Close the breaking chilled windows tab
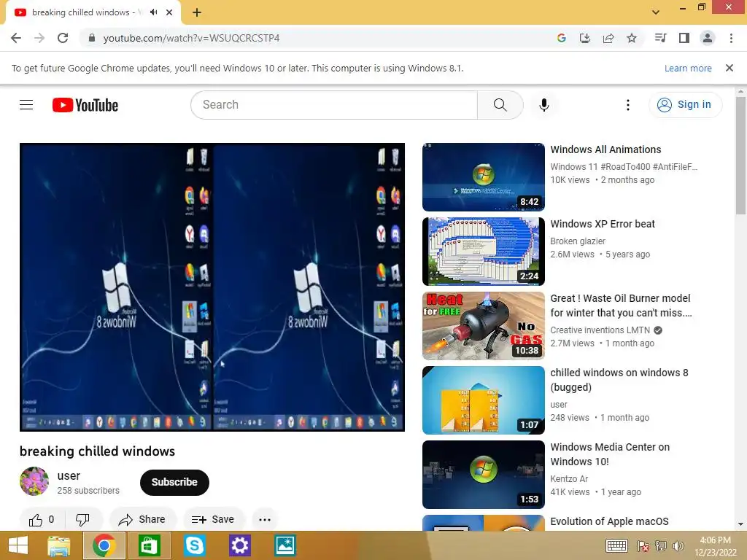The height and width of the screenshot is (560, 747). [169, 12]
